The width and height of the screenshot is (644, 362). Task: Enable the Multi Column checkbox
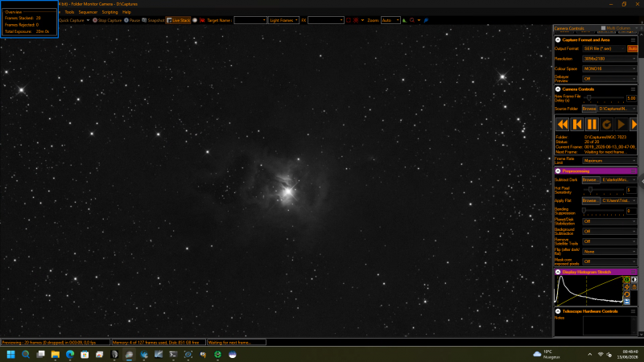[603, 28]
